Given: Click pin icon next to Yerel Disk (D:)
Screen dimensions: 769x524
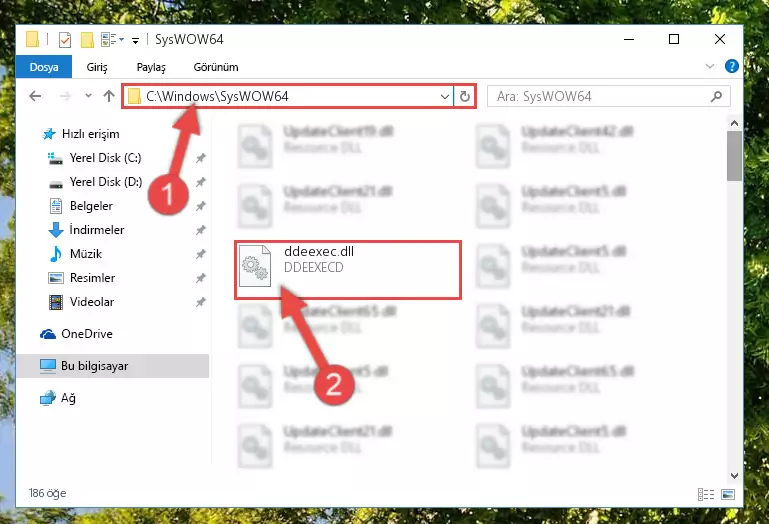Looking at the screenshot, I should [x=201, y=182].
